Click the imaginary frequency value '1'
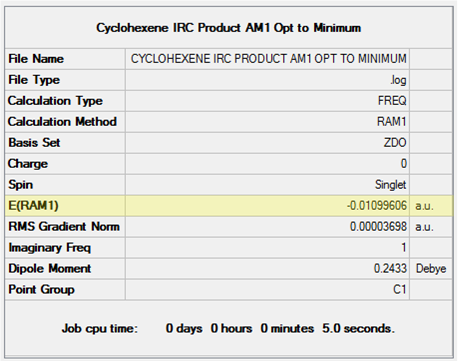This screenshot has width=458, height=361. coord(404,248)
